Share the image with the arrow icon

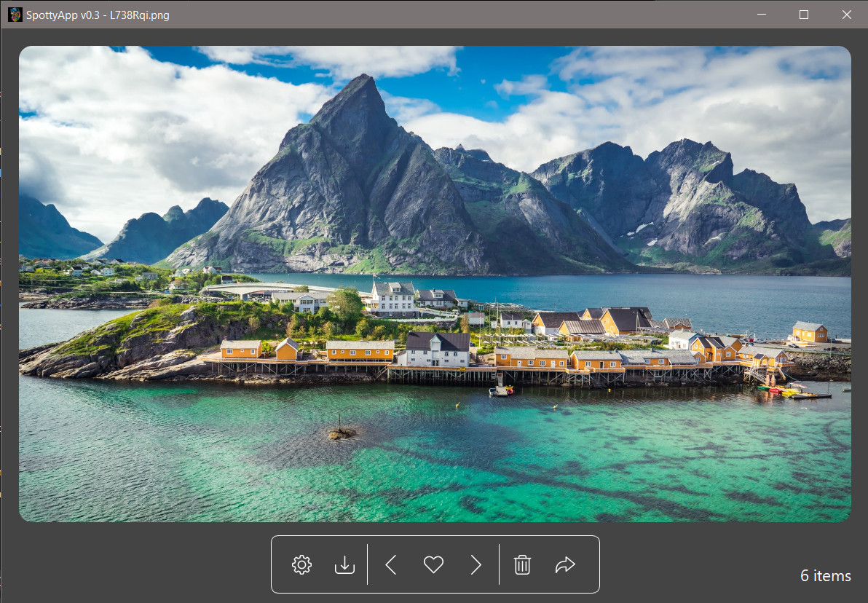pyautogui.click(x=565, y=565)
